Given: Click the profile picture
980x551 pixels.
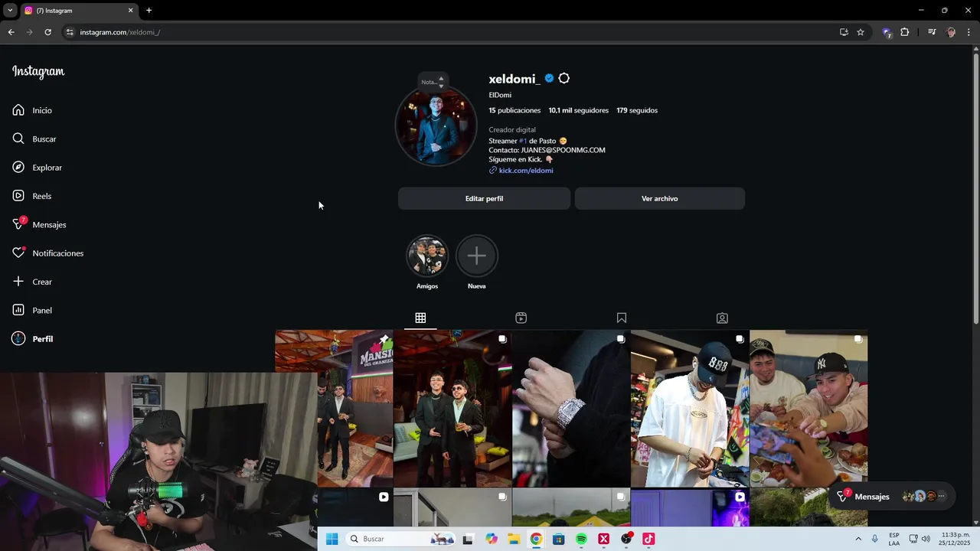Looking at the screenshot, I should 436,126.
